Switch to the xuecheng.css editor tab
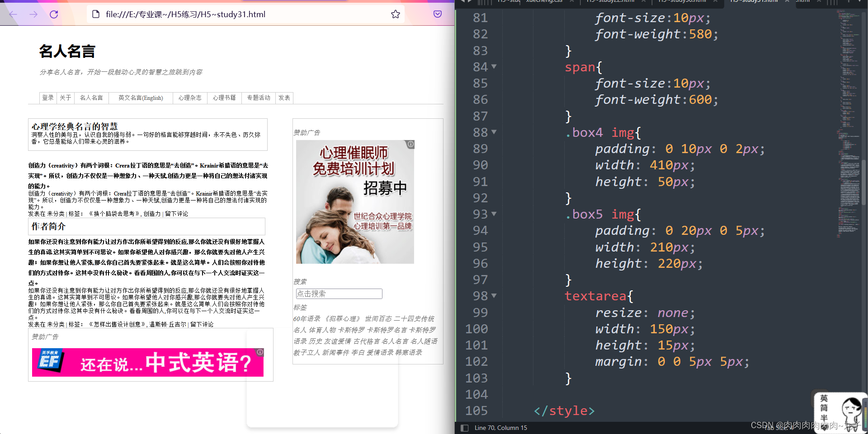Screen dimensions: 868x434 click(x=545, y=1)
